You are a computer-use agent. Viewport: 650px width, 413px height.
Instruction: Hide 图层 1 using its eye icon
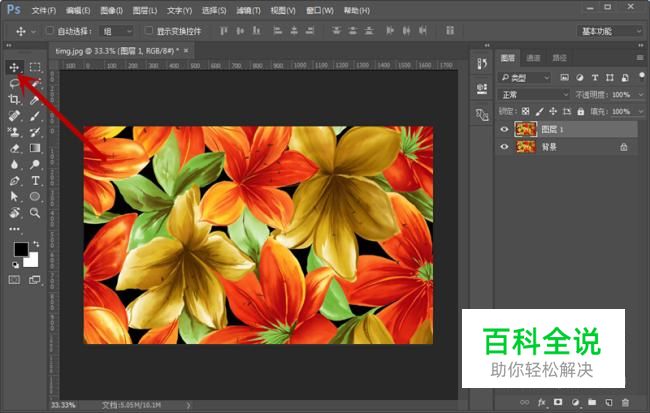(504, 129)
